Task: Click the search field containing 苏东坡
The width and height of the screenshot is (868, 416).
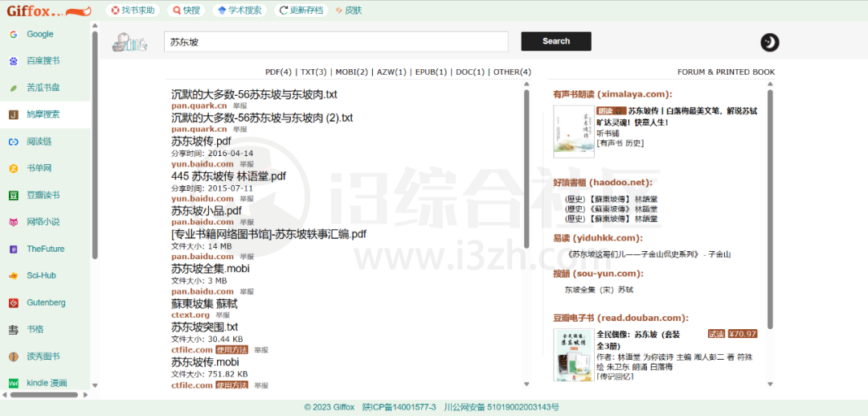Action: tap(336, 42)
